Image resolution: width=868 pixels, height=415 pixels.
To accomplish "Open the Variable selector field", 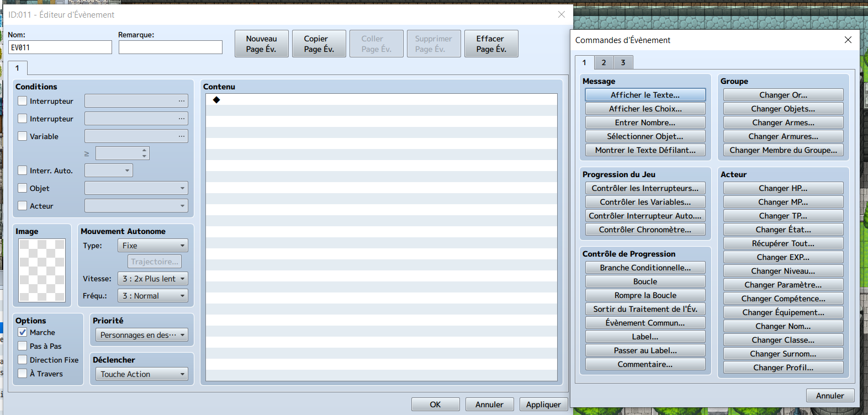I will point(136,136).
